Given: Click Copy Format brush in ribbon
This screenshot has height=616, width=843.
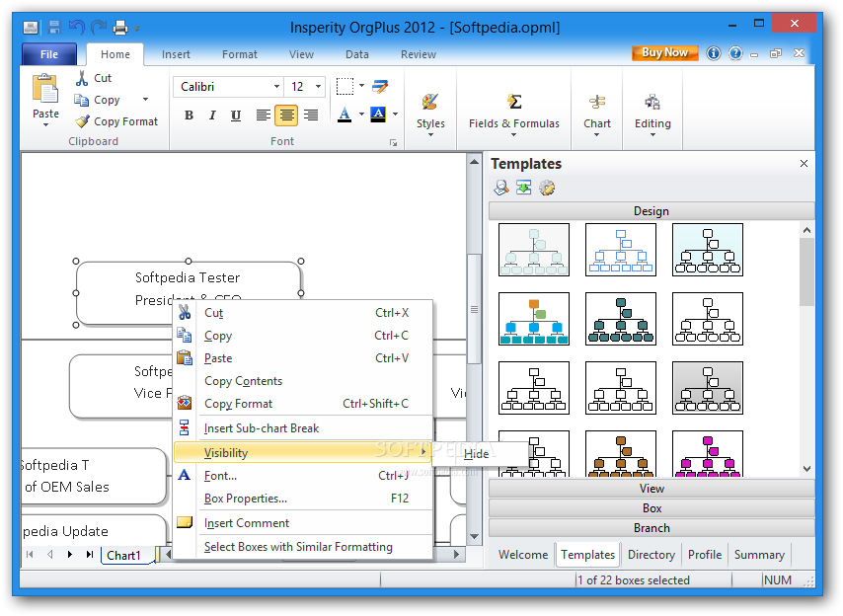Looking at the screenshot, I should 82,121.
